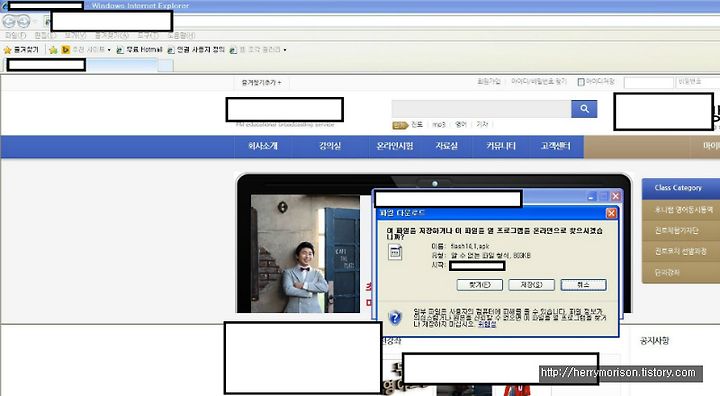The height and width of the screenshot is (396, 720).
Task: Click the browser Back arrow button
Action: click(x=9, y=22)
